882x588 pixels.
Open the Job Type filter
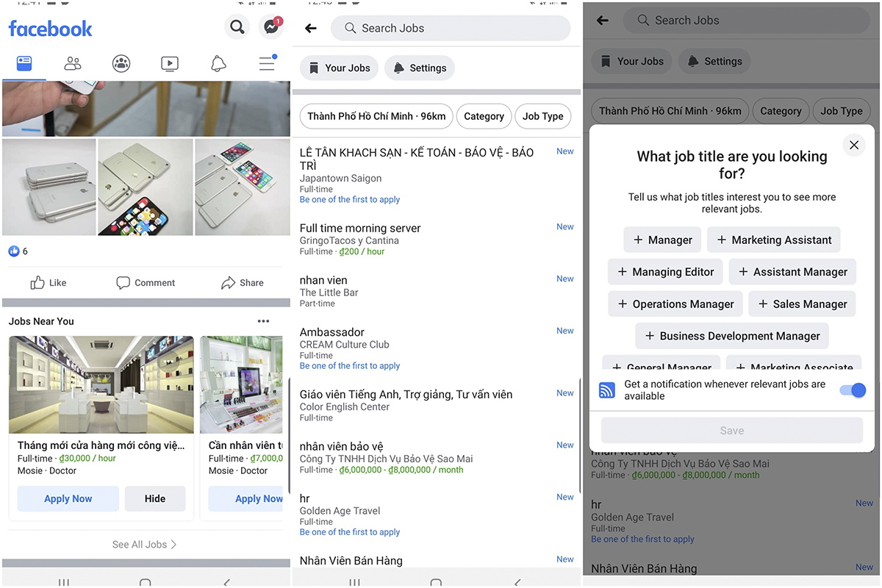[x=542, y=116]
